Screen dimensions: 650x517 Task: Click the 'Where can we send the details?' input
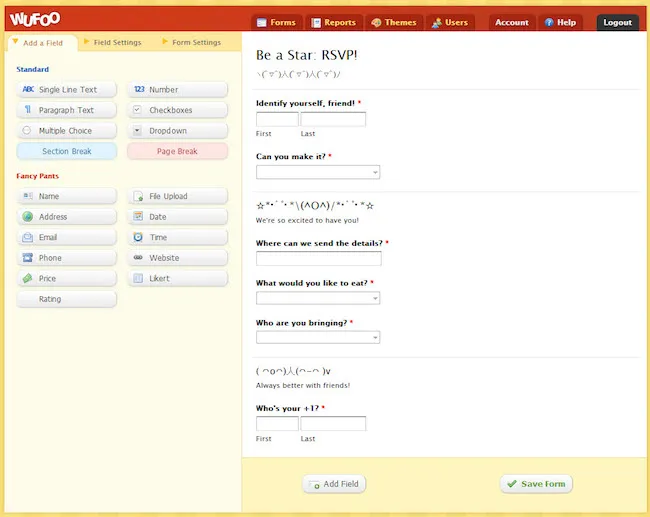click(319, 258)
